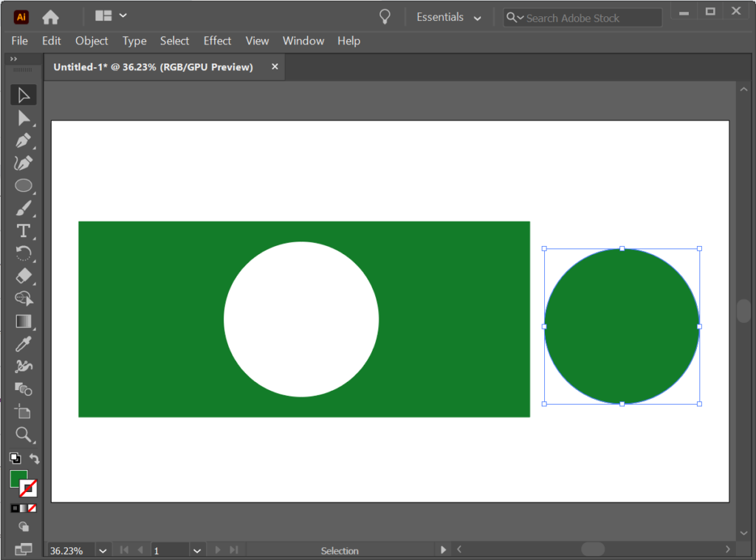Screen dimensions: 756x560
Task: Click the Search Adobe Stock field
Action: pyautogui.click(x=583, y=16)
